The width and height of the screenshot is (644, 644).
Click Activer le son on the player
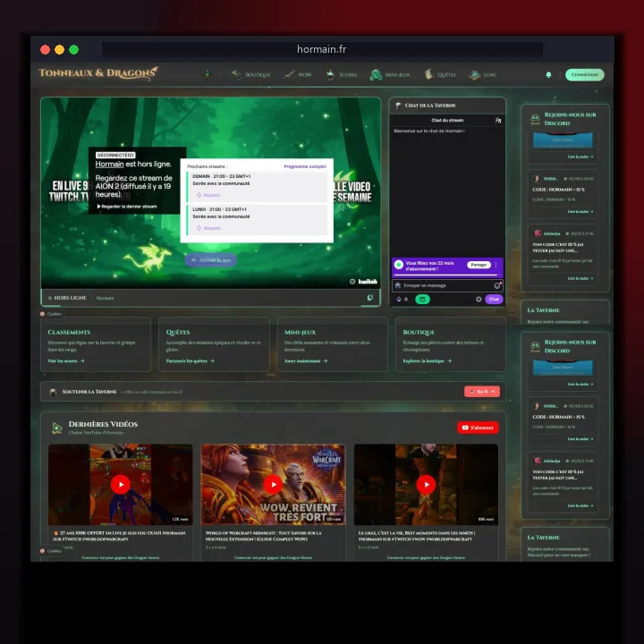click(x=211, y=260)
